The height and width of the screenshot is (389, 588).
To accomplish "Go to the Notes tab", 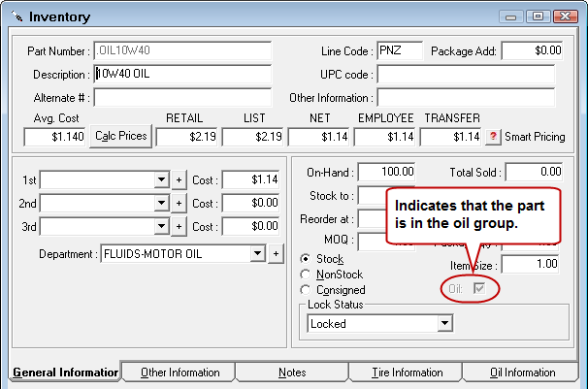I will pyautogui.click(x=291, y=373).
